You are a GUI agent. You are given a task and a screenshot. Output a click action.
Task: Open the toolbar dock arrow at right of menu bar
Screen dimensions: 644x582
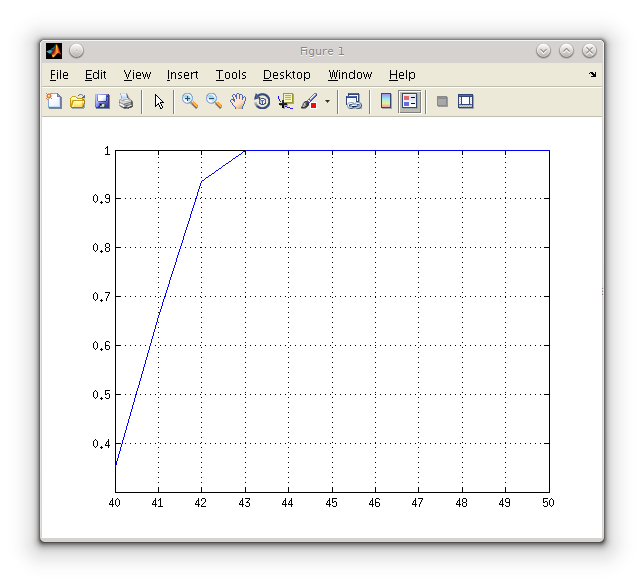(592, 75)
